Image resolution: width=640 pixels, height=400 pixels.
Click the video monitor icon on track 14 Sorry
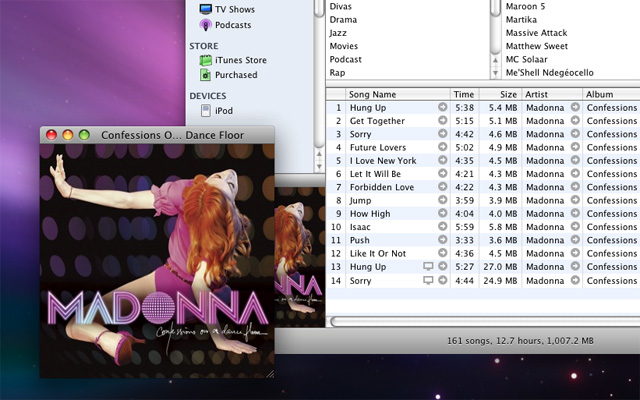(x=428, y=281)
